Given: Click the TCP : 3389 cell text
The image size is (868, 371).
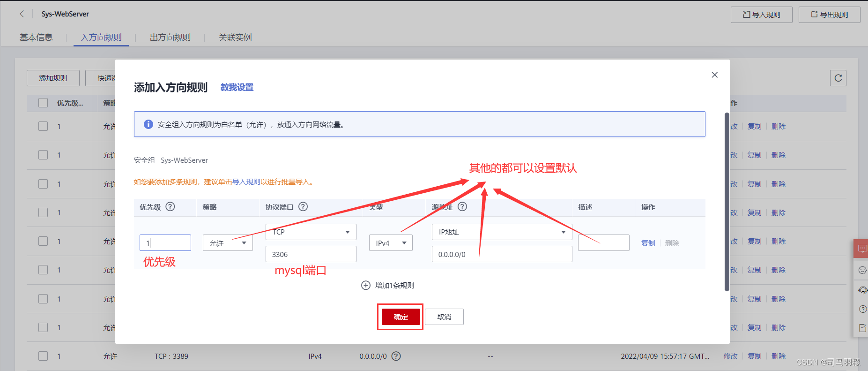Looking at the screenshot, I should (x=171, y=356).
